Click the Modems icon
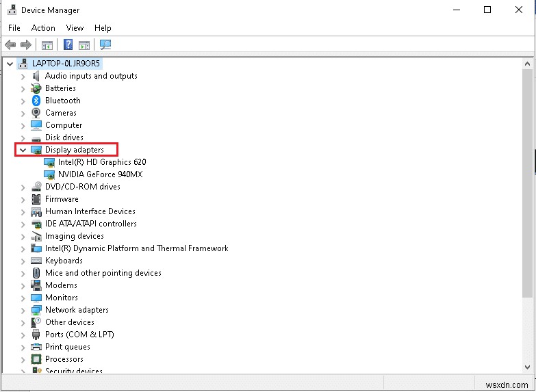 (36, 285)
